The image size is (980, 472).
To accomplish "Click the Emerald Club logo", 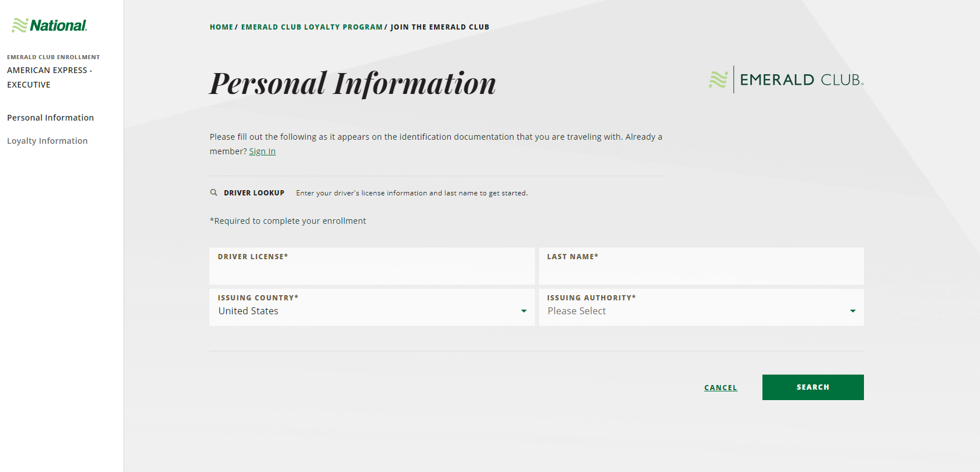I will pyautogui.click(x=786, y=79).
